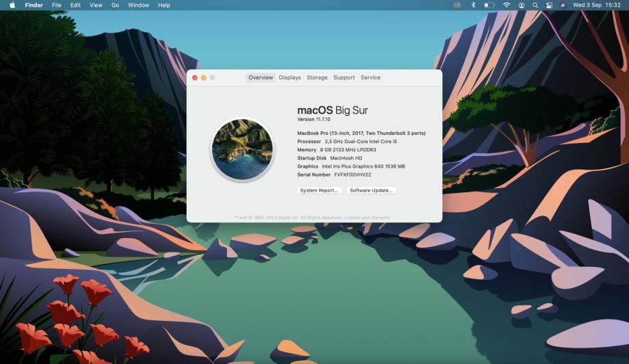629x364 pixels.
Task: Switch to the Support tab
Action: point(344,77)
